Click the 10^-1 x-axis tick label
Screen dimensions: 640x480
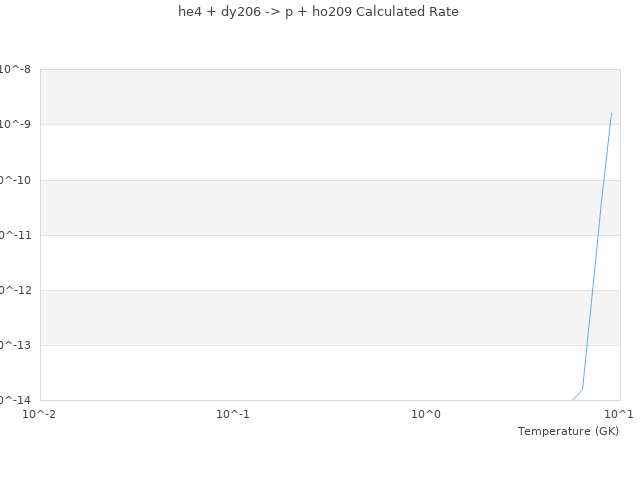pos(233,414)
